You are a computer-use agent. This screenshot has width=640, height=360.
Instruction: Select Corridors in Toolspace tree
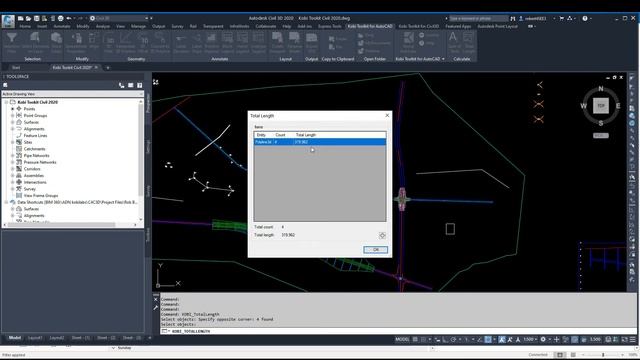pos(32,169)
